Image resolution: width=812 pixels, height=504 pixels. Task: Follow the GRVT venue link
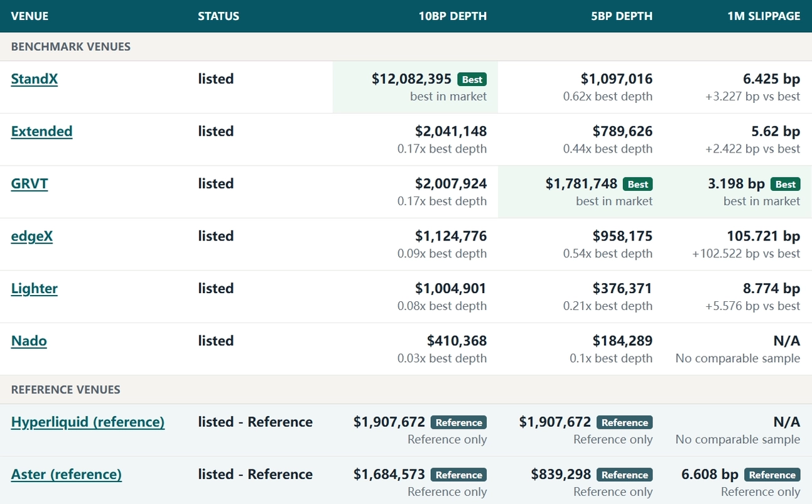[x=30, y=184]
